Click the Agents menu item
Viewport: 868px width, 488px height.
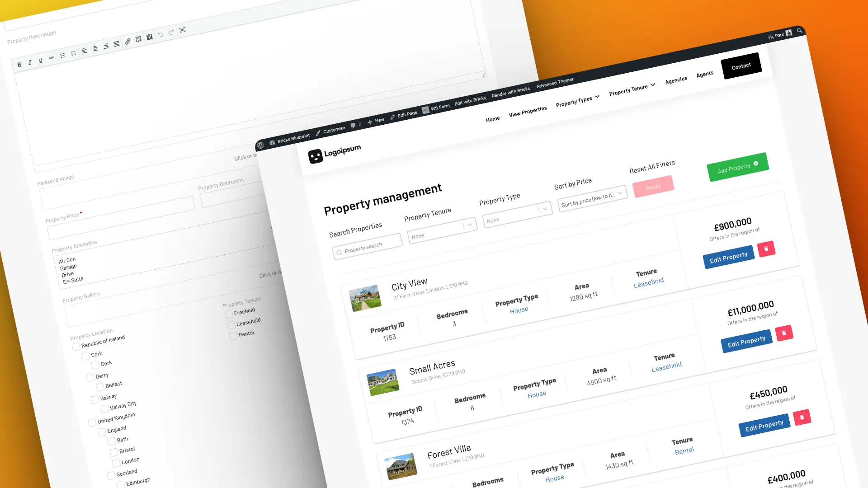pos(704,73)
